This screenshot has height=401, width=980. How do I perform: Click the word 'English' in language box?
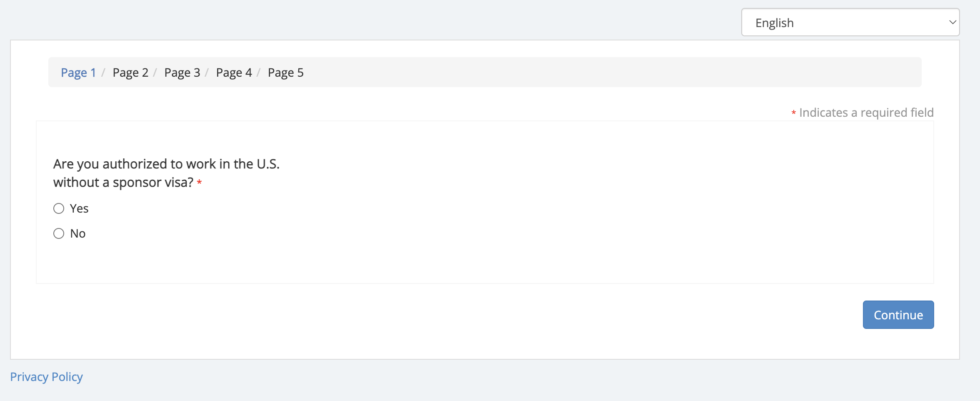775,23
